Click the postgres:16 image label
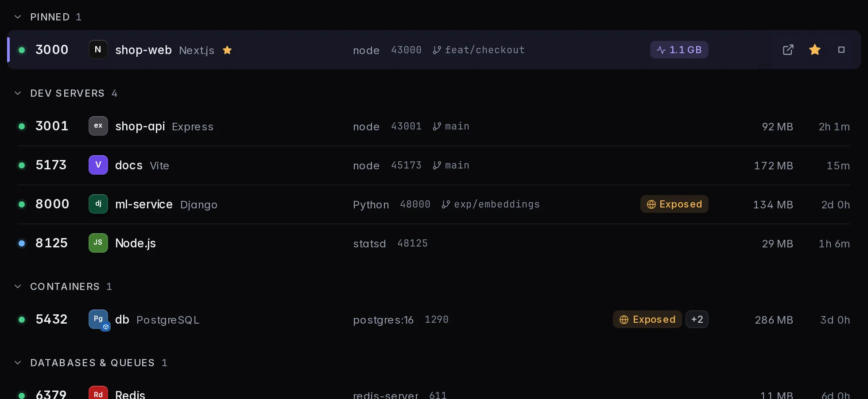 click(384, 320)
